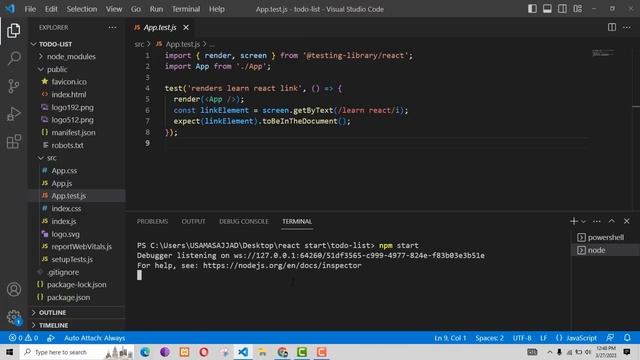Viewport: 640px width, 360px height.
Task: Toggle bottom panel layout icon
Action: point(547,9)
